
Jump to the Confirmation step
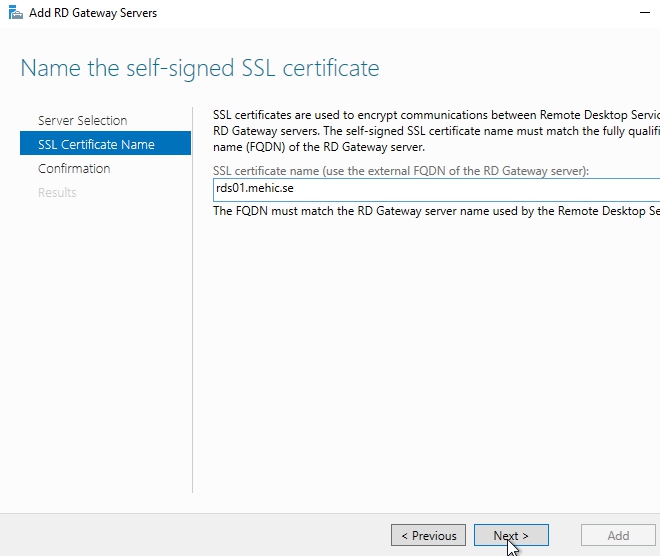tap(74, 168)
